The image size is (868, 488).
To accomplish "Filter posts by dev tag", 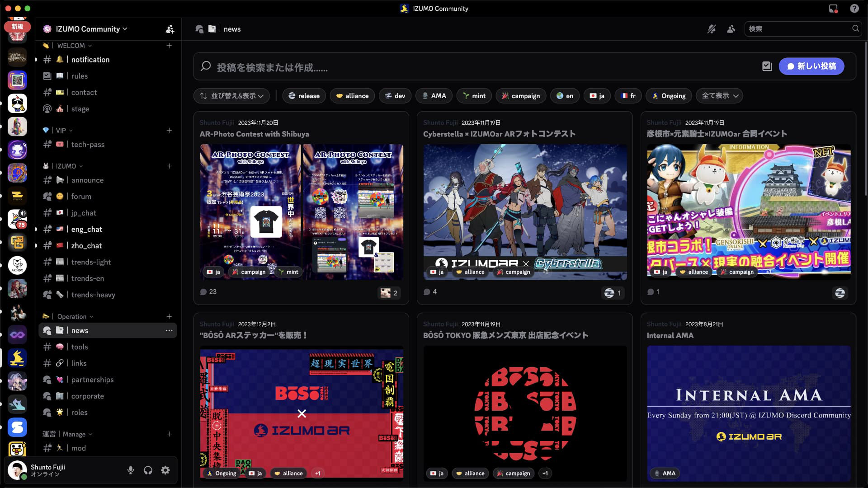I will [395, 96].
